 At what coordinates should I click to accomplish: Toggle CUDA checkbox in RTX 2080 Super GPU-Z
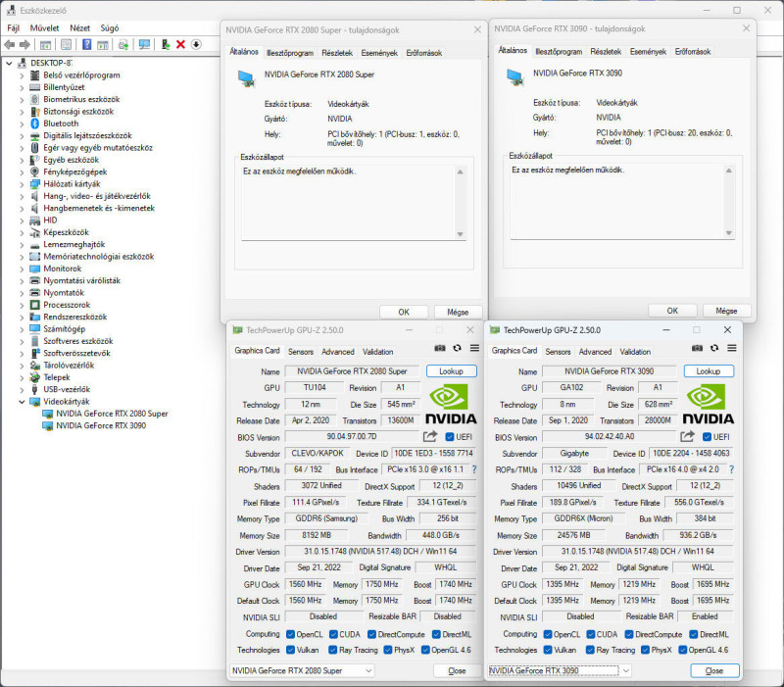click(333, 634)
